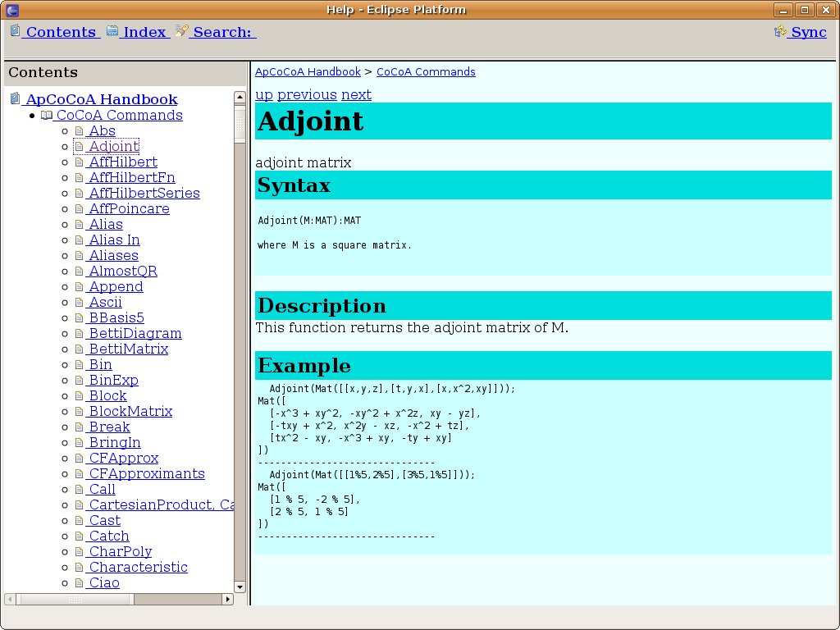
Task: Open the Catch help topic
Action: click(x=109, y=536)
